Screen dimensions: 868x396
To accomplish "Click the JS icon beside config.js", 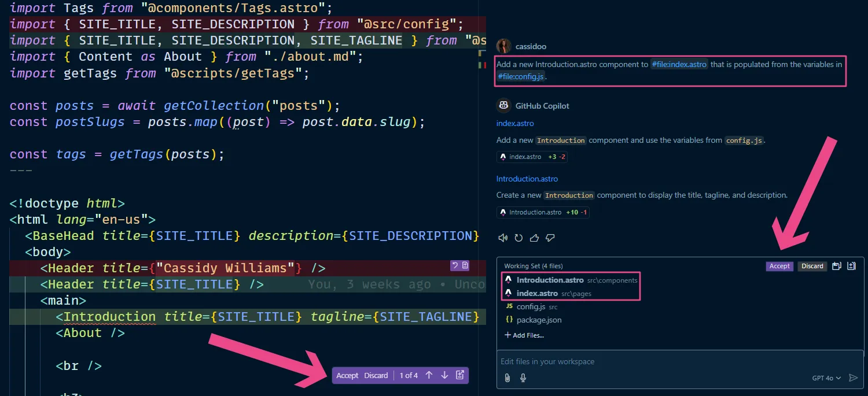I will click(x=509, y=306).
